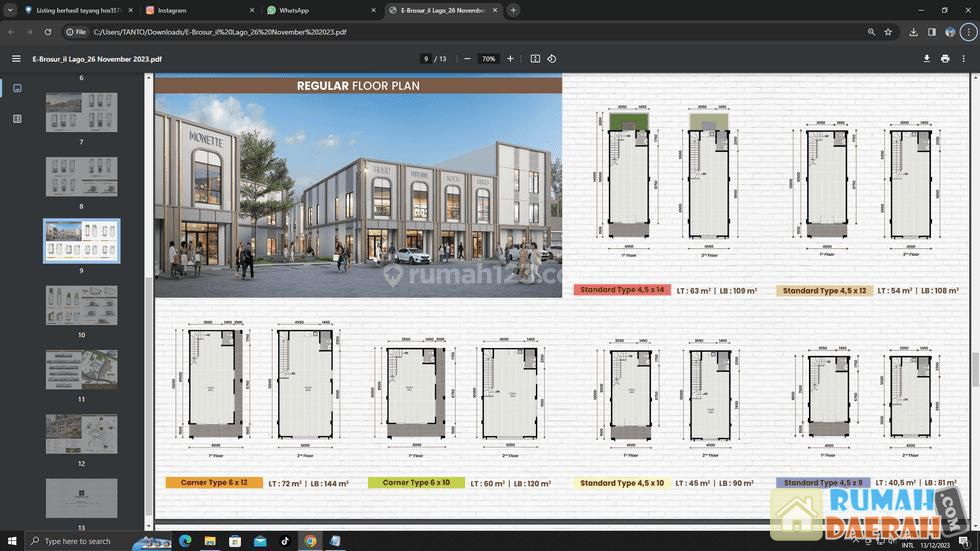Click the zoom percentage field showing 70%
The image size is (980, 551).
(488, 59)
